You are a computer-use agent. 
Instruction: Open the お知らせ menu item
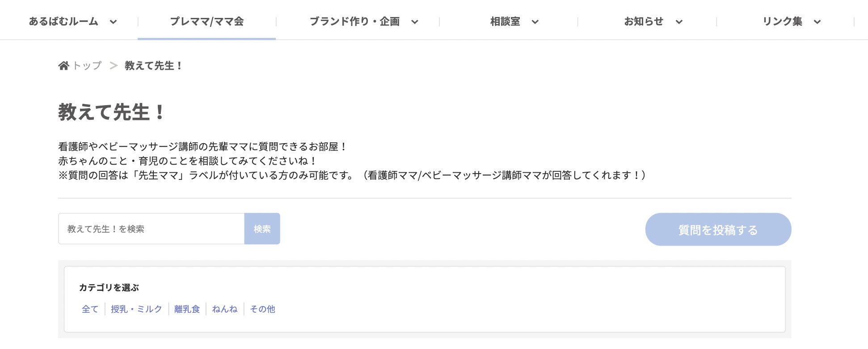point(644,21)
